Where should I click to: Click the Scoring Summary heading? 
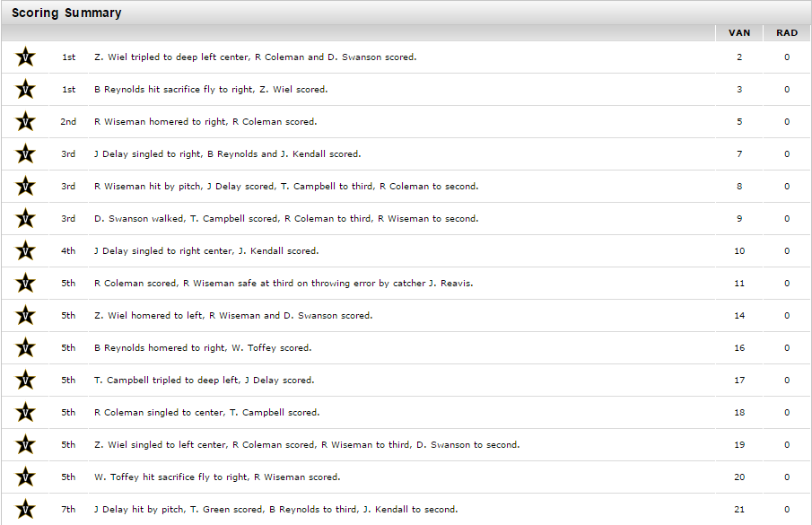(66, 13)
